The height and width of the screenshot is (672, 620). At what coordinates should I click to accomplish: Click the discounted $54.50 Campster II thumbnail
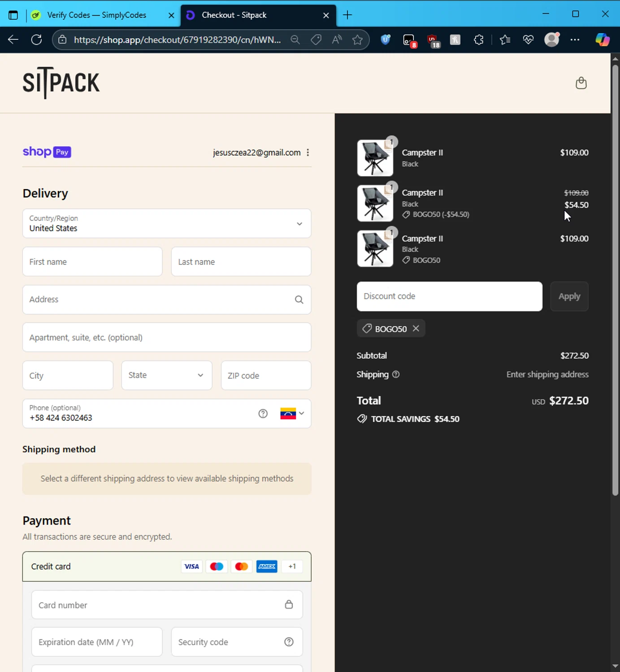point(375,203)
